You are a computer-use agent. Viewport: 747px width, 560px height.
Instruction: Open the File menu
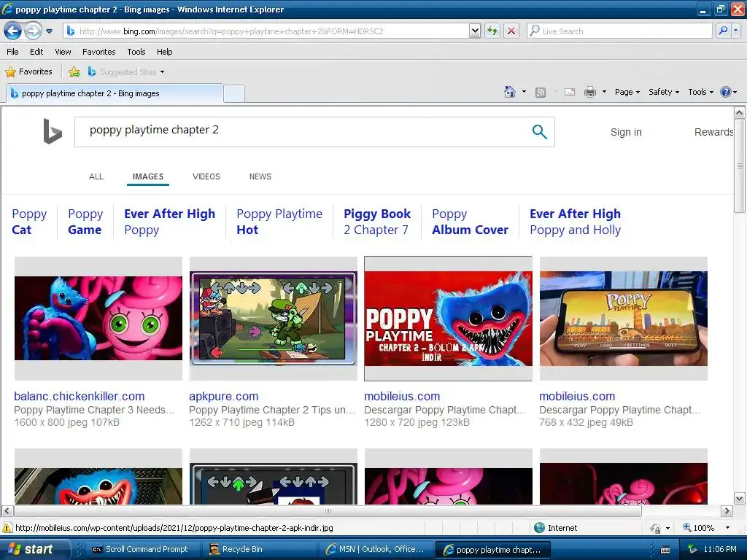[x=13, y=52]
